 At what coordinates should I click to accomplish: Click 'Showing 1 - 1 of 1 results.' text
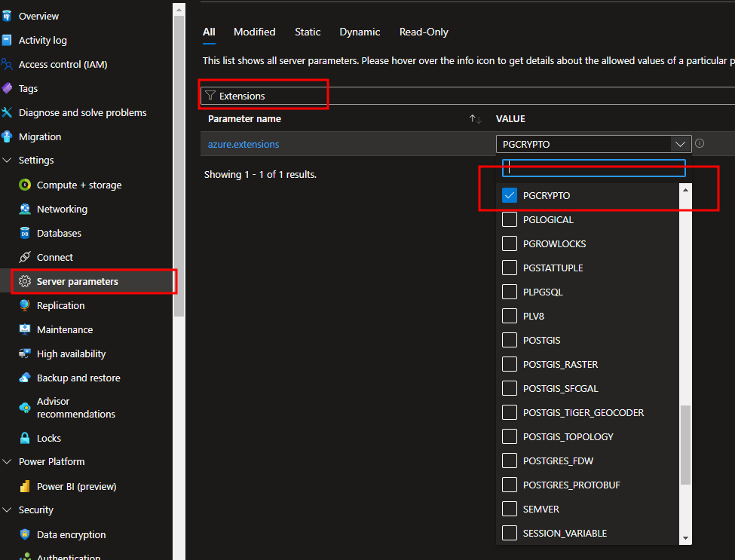(x=260, y=174)
